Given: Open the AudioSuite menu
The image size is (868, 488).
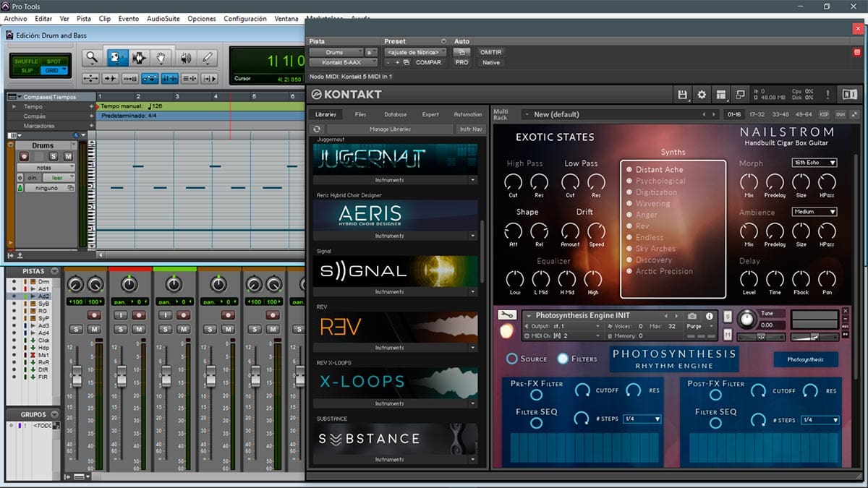Looking at the screenshot, I should [x=163, y=19].
